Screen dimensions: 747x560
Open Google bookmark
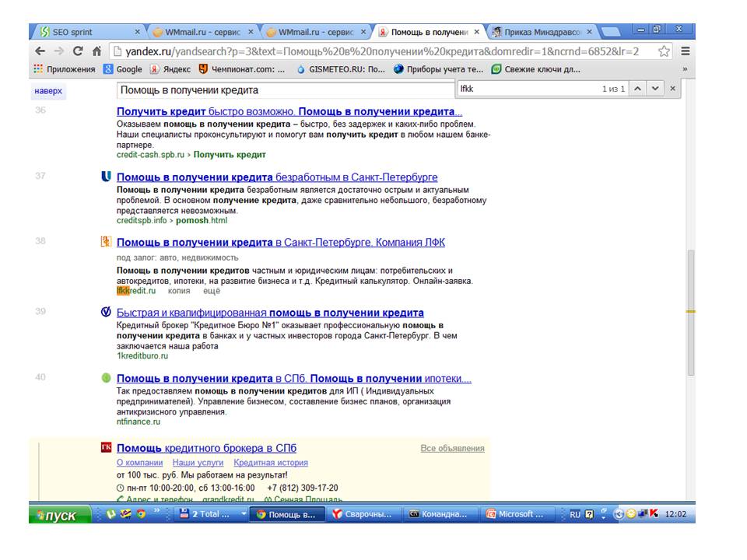point(123,69)
